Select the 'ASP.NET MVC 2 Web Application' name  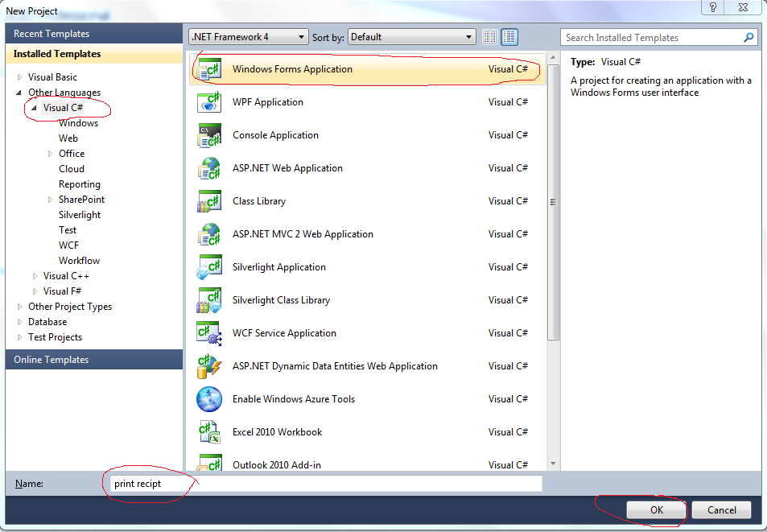coord(303,234)
